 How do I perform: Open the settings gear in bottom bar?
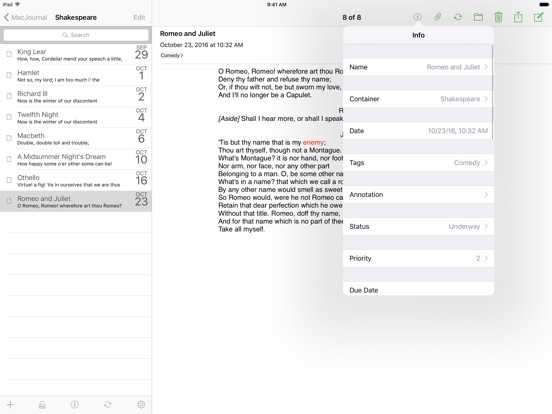[141, 405]
